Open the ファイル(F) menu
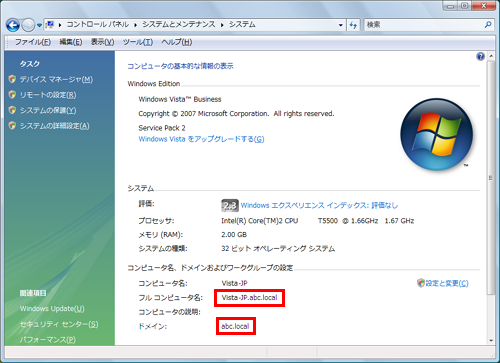This screenshot has width=500, height=363. pos(33,42)
